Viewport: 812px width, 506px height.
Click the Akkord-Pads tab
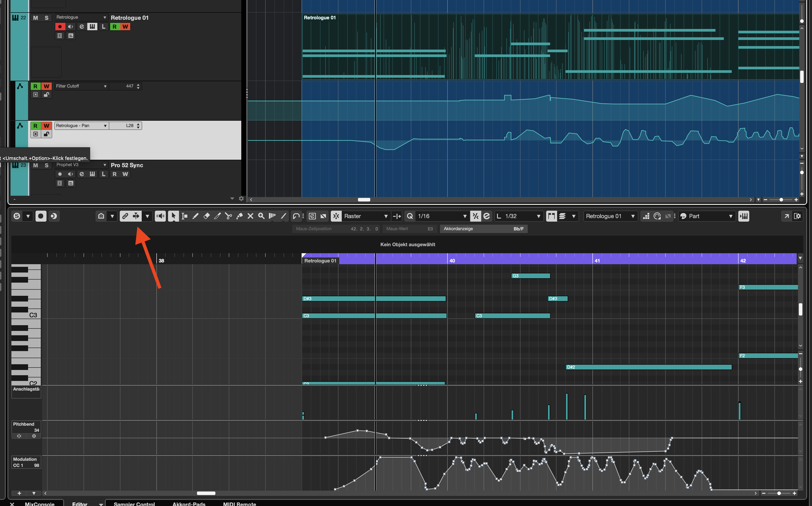click(189, 504)
